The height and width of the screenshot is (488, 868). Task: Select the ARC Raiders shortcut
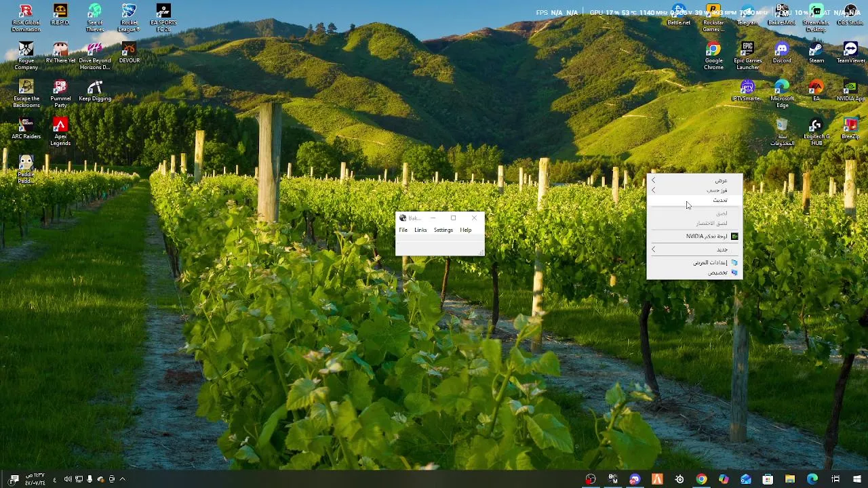coord(26,129)
